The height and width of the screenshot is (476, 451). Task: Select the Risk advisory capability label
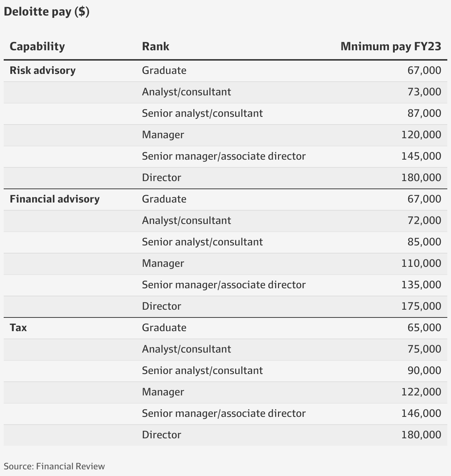pyautogui.click(x=43, y=71)
